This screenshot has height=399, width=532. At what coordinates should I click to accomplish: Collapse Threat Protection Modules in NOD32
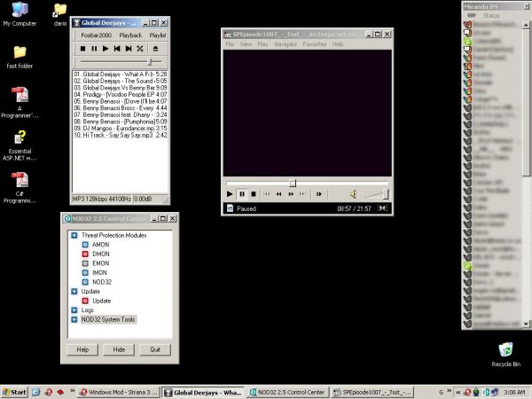tap(74, 235)
